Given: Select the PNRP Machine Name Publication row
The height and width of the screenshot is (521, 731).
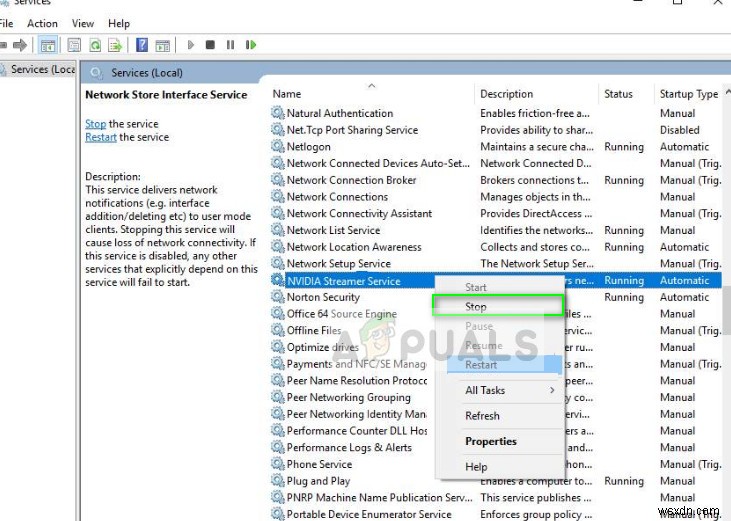Looking at the screenshot, I should [x=496, y=497].
